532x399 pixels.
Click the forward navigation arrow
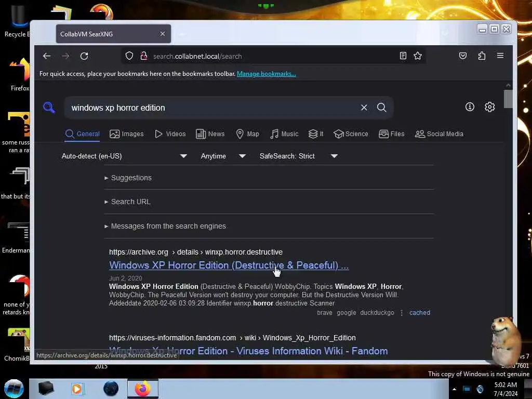pos(65,56)
